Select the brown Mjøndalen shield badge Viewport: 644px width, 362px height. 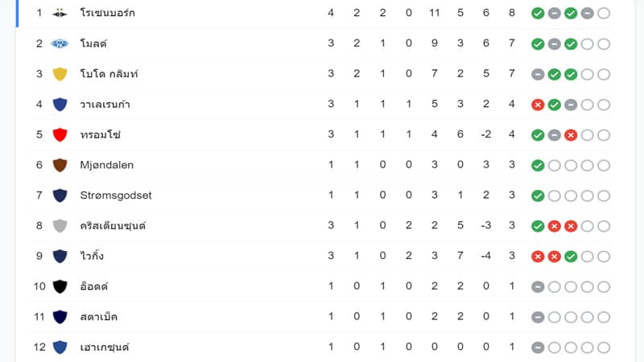coord(60,165)
